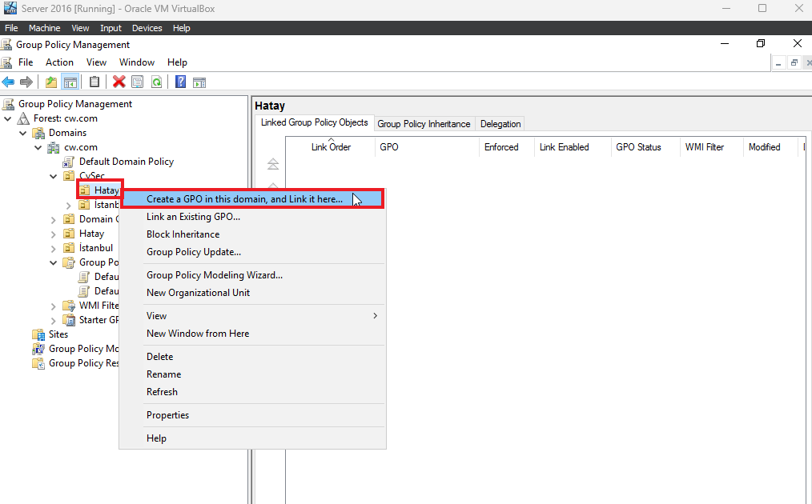The height and width of the screenshot is (504, 812).
Task: Expand the Starter GPOs node
Action: (x=53, y=321)
